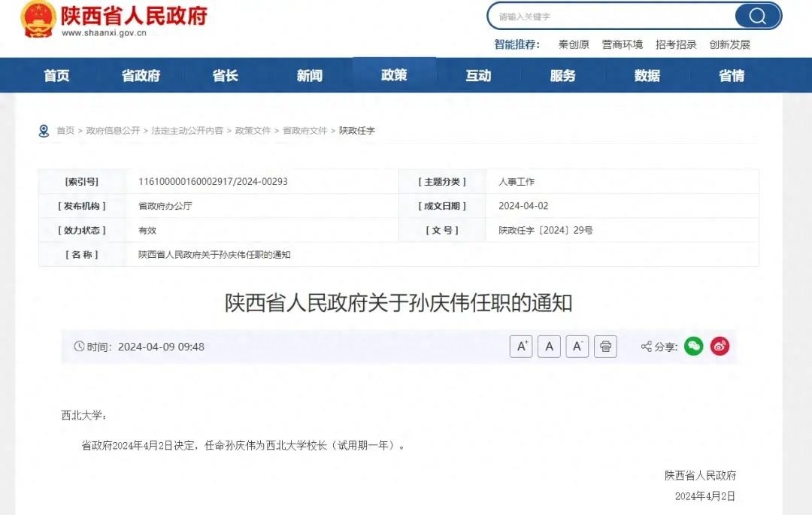Click the breadcrumb location pin icon
Viewport: 812px width, 515px height.
click(44, 131)
